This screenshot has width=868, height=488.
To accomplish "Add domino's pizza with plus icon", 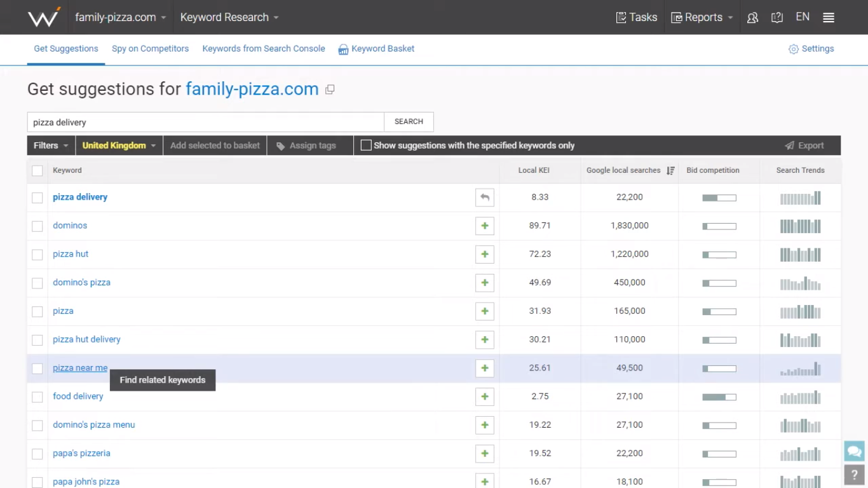I will (x=485, y=283).
